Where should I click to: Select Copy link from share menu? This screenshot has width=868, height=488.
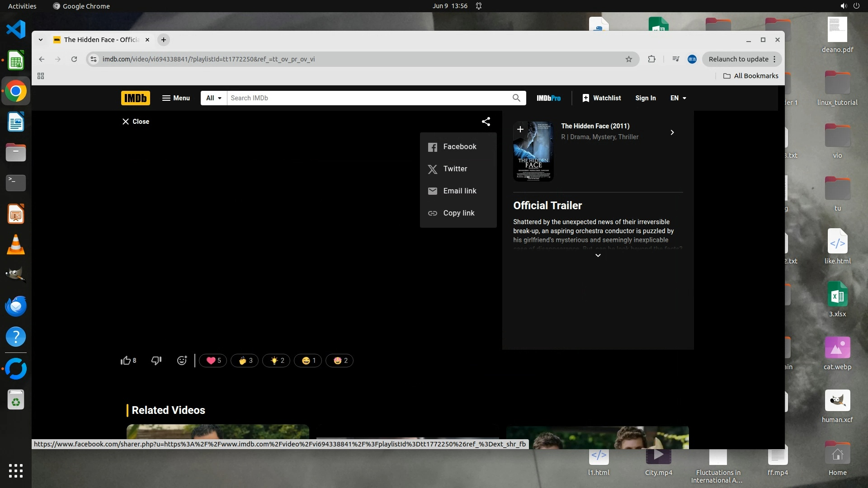(458, 213)
